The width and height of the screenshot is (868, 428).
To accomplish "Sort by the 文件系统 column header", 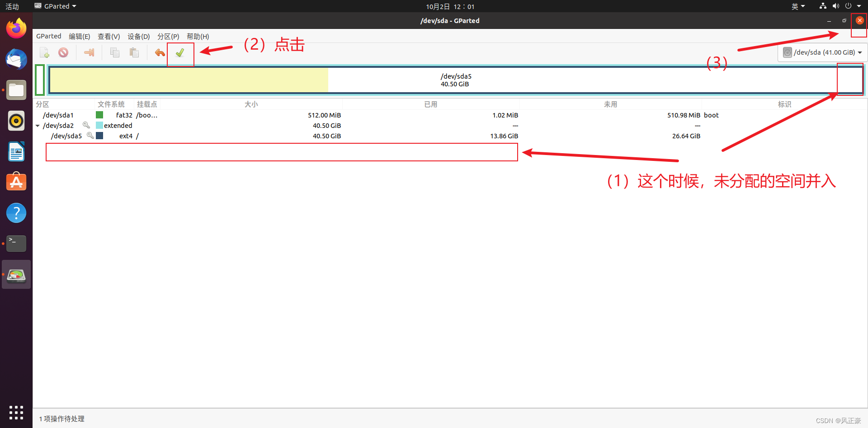I will tap(115, 104).
